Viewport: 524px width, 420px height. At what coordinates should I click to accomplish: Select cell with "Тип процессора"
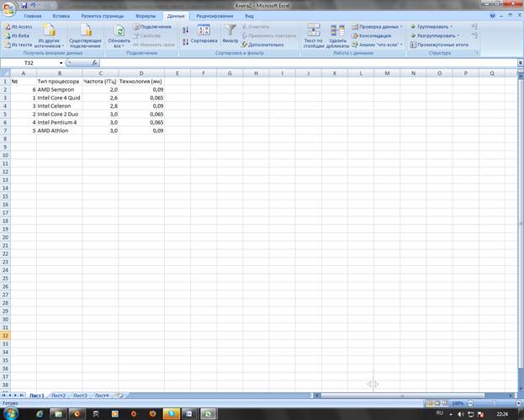pyautogui.click(x=60, y=82)
